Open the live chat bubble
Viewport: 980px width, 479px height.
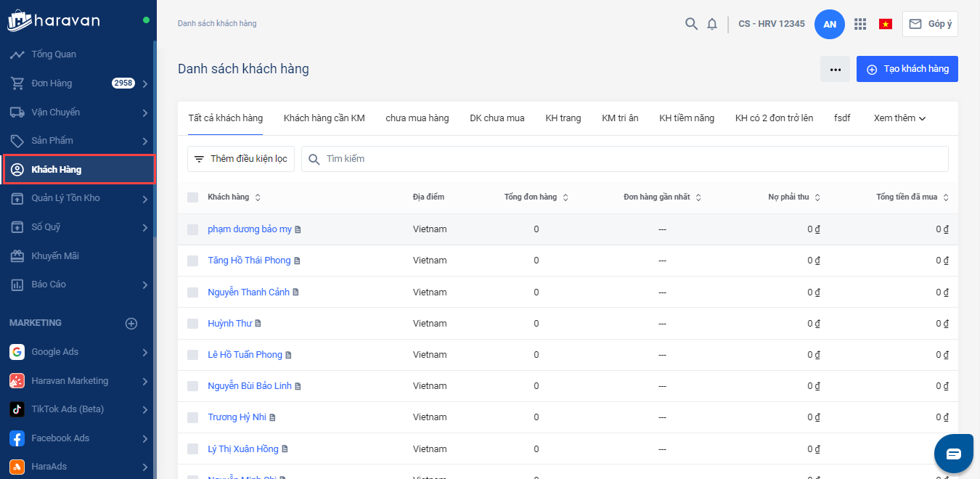click(953, 454)
